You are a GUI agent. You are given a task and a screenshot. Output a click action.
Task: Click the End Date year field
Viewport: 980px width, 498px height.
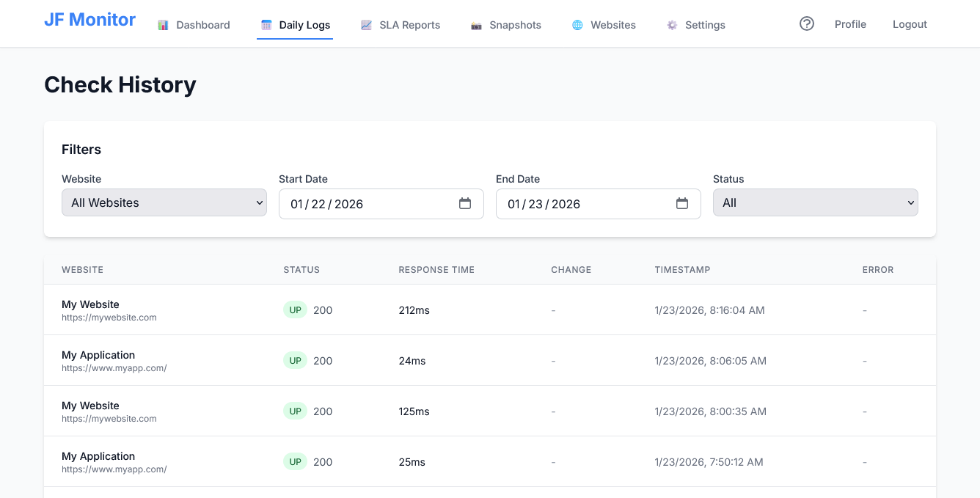566,204
